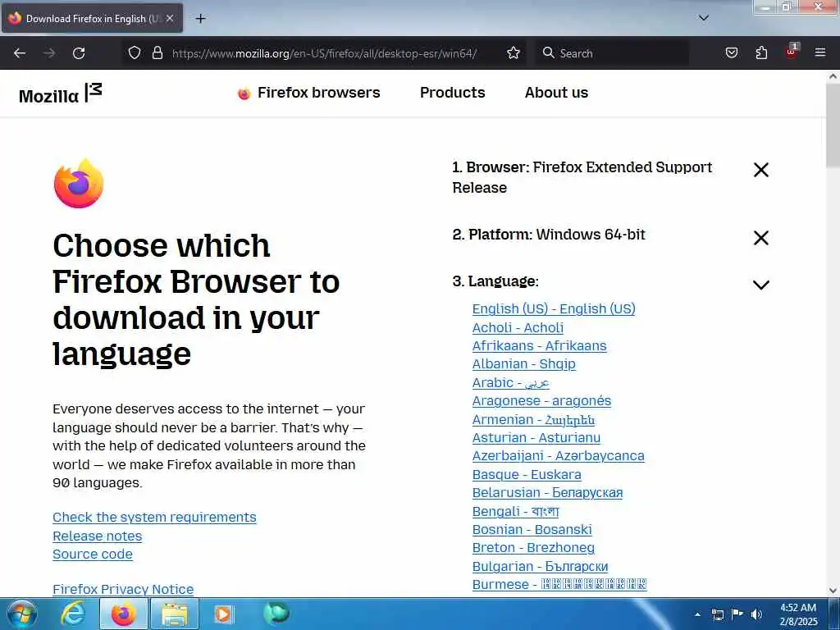Choose Aragonese - aragonés link

[541, 400]
